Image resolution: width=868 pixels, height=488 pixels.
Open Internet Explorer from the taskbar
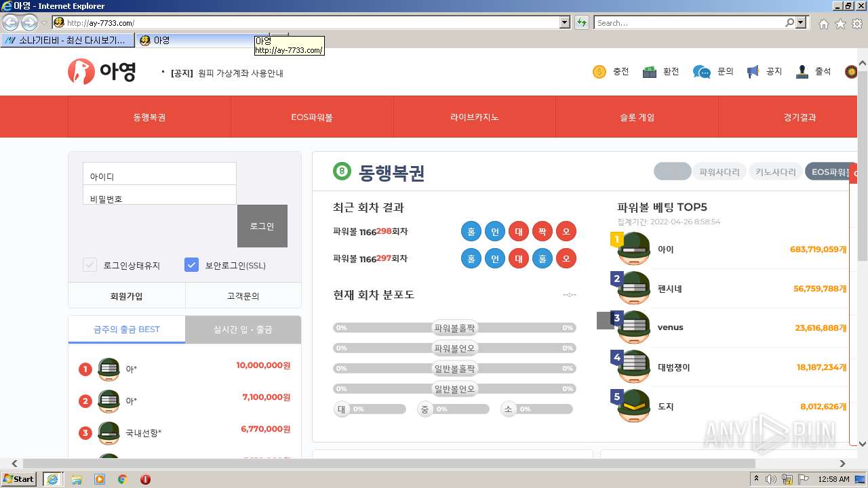coord(52,479)
